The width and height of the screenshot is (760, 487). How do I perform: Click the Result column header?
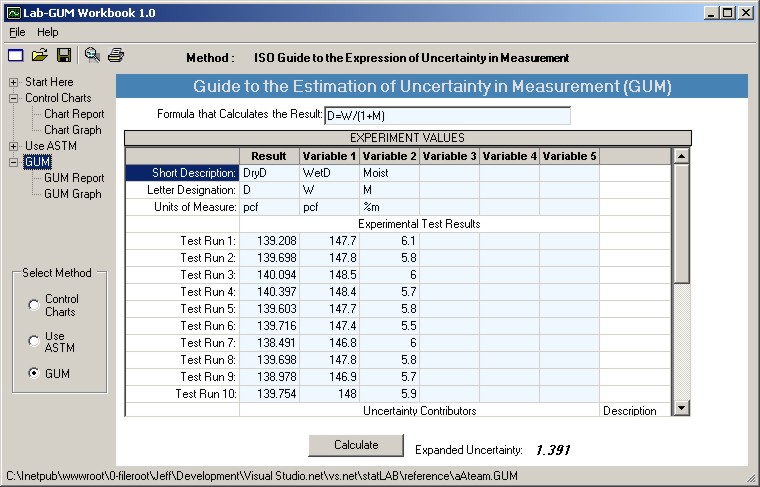pyautogui.click(x=269, y=156)
